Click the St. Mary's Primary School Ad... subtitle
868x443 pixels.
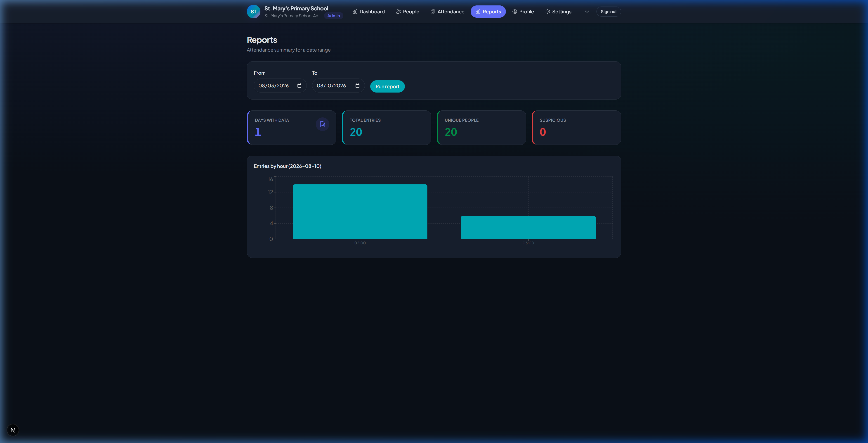(x=292, y=16)
